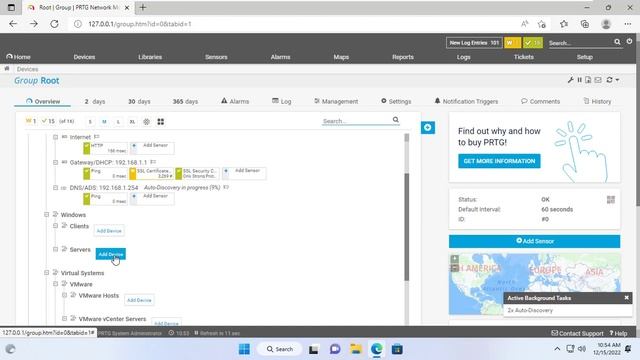Click the green up sensors badge in header
This screenshot has width=640, height=360.
point(533,43)
